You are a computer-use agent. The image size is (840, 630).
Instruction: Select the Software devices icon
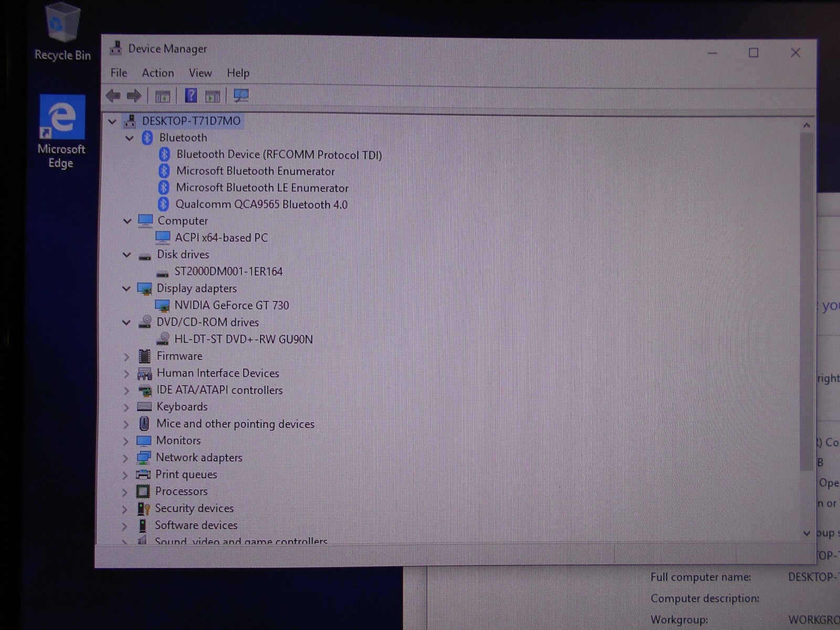142,526
